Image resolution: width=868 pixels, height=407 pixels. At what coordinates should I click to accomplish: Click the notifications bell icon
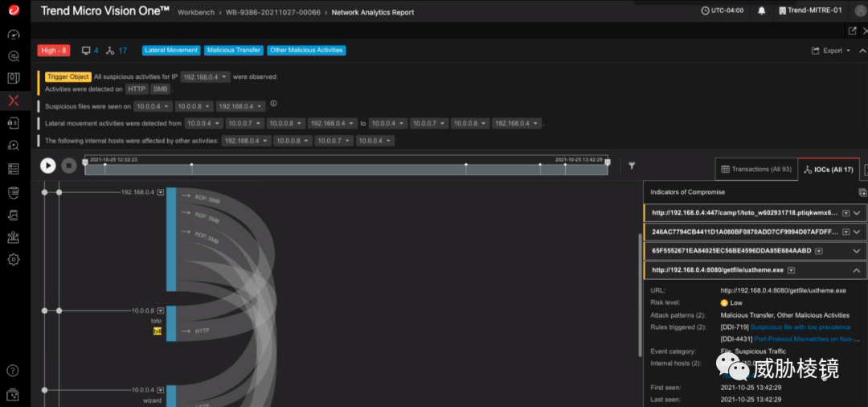click(762, 10)
